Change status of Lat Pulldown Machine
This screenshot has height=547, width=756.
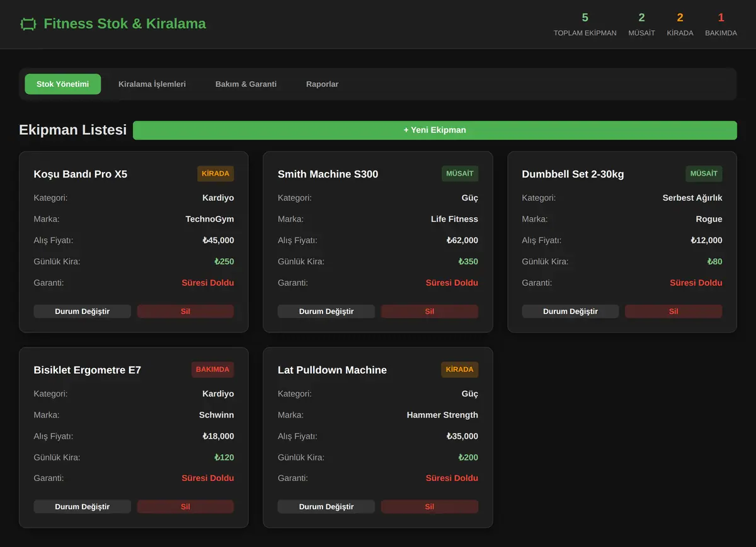coord(326,507)
